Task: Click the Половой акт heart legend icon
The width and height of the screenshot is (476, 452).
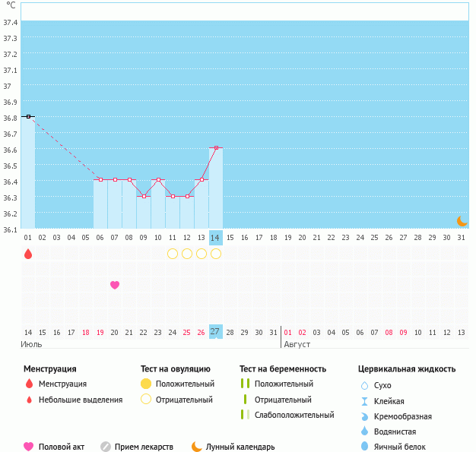Action: (x=29, y=447)
